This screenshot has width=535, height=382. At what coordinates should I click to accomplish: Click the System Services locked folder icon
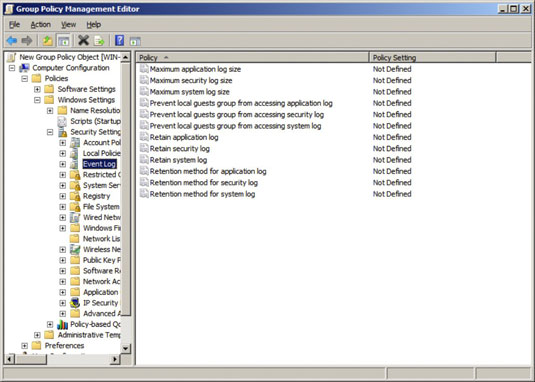coord(75,185)
